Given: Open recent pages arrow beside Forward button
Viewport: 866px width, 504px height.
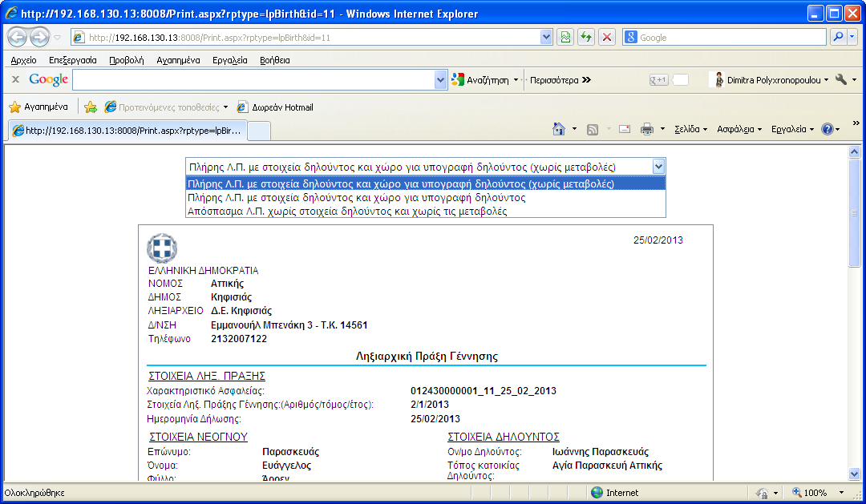Looking at the screenshot, I should coord(58,38).
